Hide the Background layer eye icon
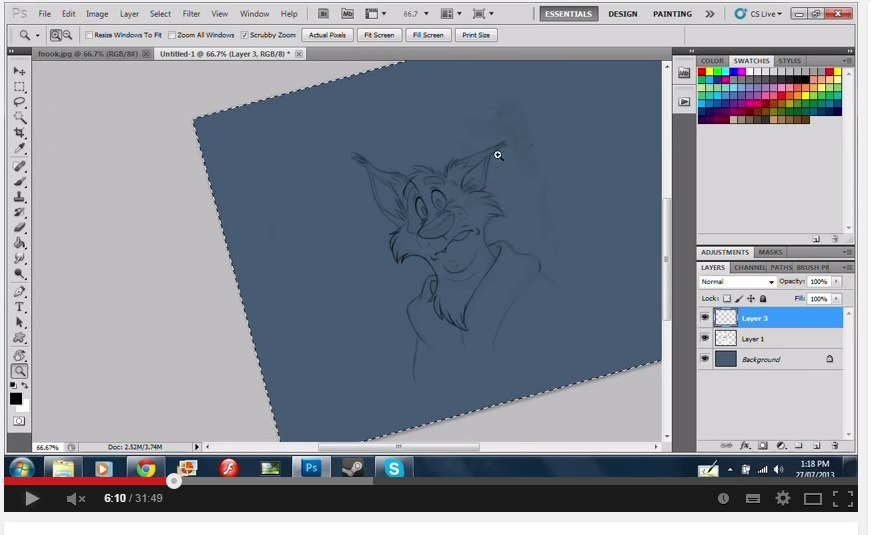Image resolution: width=871 pixels, height=535 pixels. point(705,359)
